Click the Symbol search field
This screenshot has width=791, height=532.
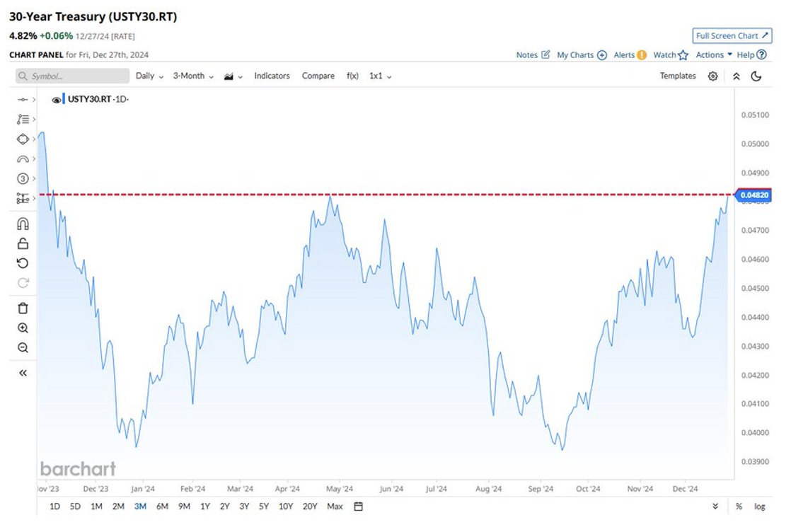coord(73,76)
